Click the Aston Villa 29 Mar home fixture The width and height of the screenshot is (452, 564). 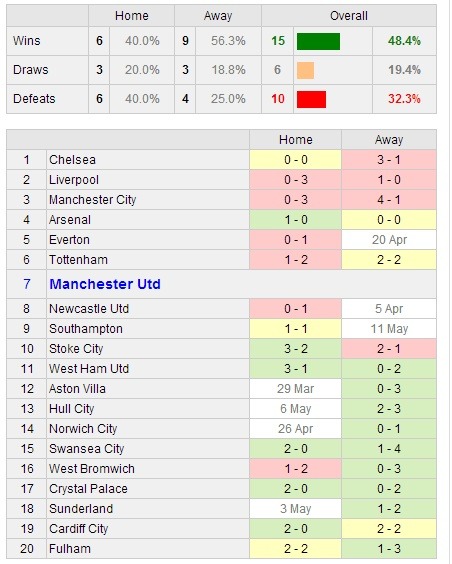click(296, 389)
